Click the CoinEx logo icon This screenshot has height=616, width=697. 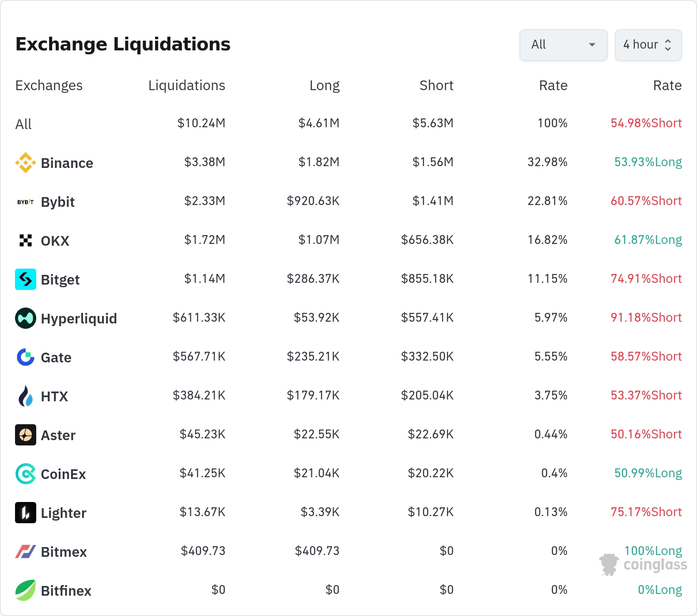click(x=26, y=474)
